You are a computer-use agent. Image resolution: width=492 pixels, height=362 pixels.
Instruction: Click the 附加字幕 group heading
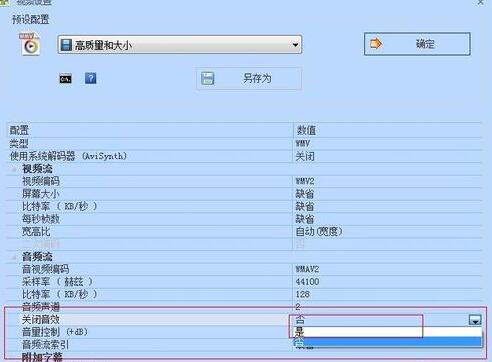click(42, 357)
